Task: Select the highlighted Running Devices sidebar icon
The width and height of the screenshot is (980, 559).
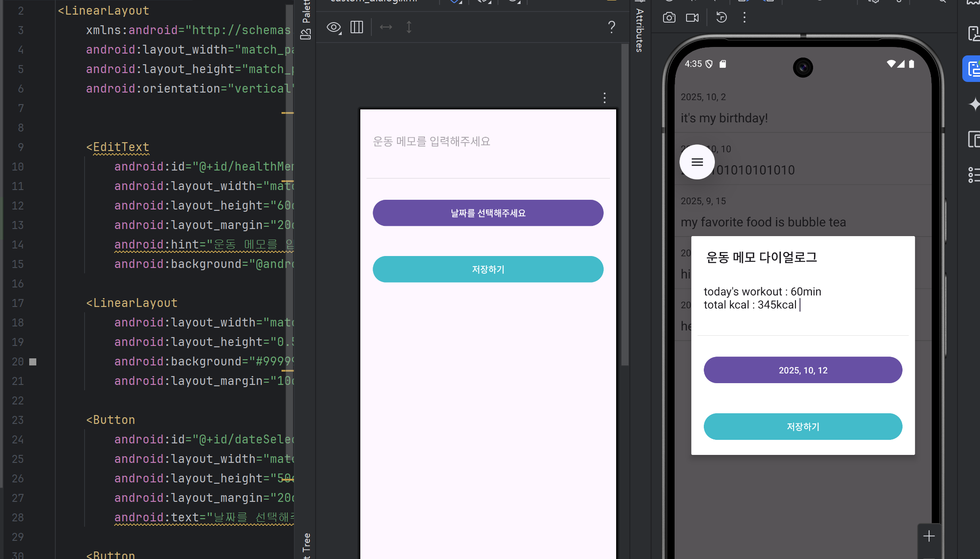Action: (973, 69)
